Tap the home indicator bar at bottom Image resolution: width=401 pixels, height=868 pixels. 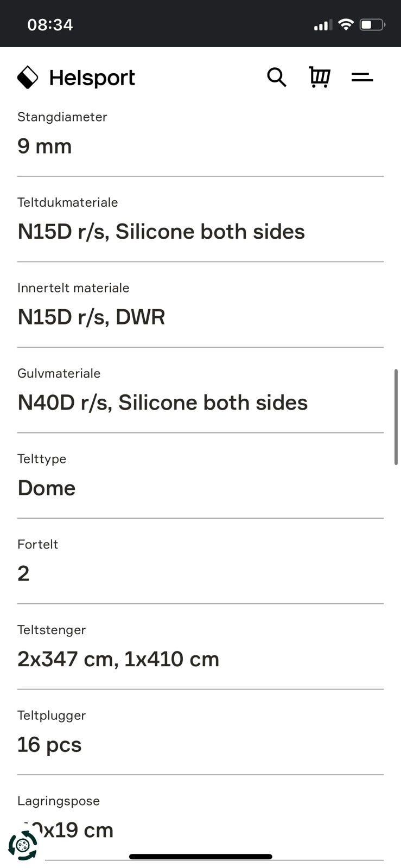[x=200, y=857]
